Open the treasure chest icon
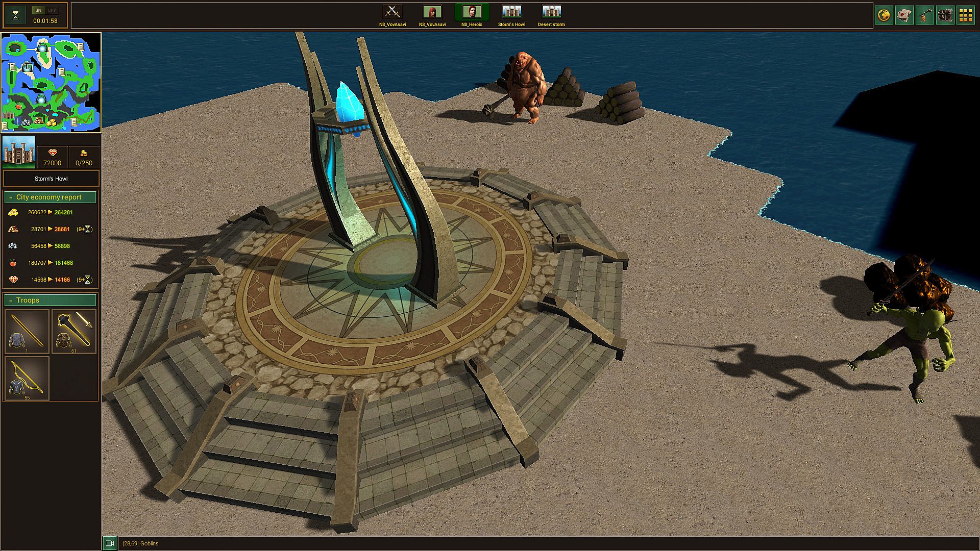 [x=945, y=15]
